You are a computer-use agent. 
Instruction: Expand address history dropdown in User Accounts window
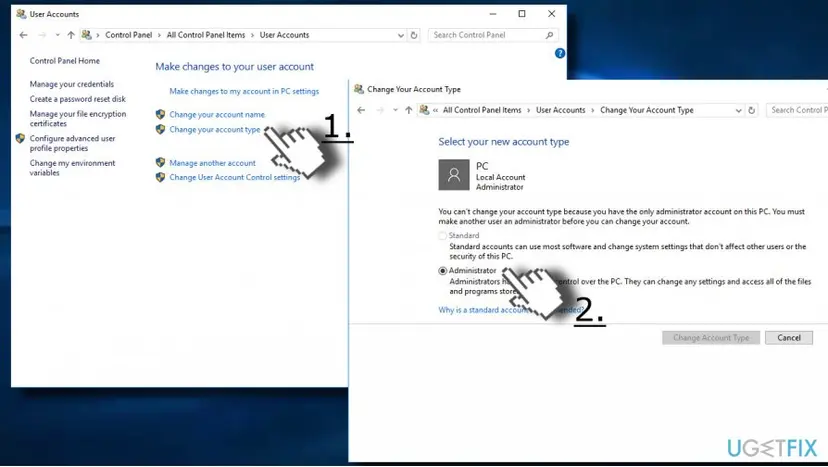(400, 35)
